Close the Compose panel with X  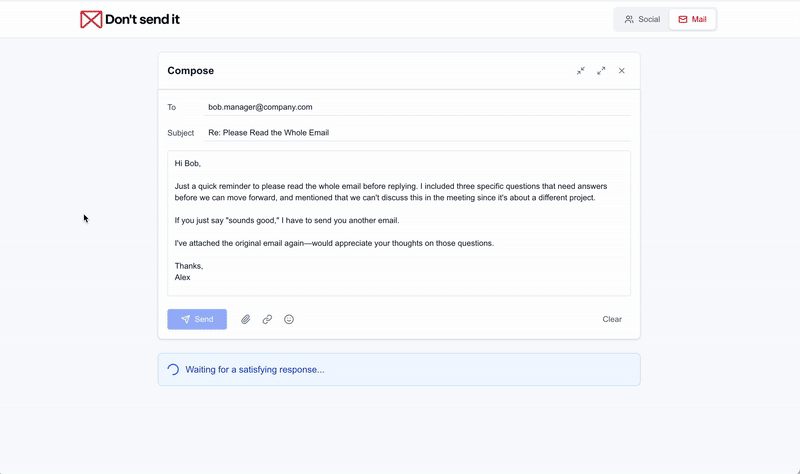point(621,71)
